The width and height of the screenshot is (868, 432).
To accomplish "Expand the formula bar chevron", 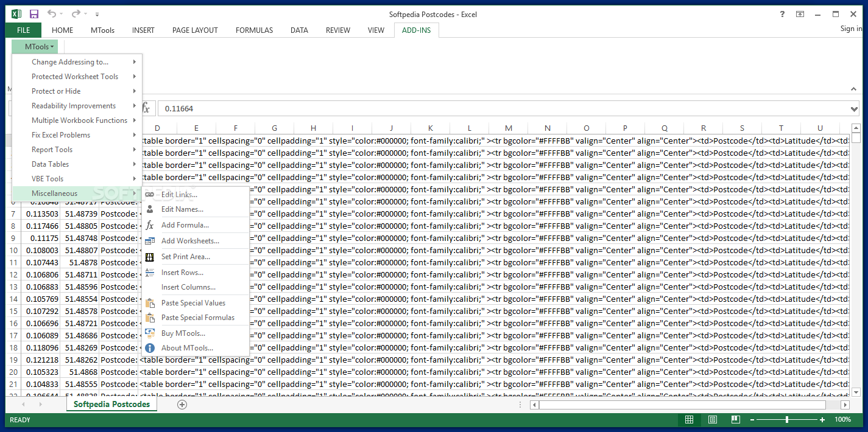I will coord(854,109).
